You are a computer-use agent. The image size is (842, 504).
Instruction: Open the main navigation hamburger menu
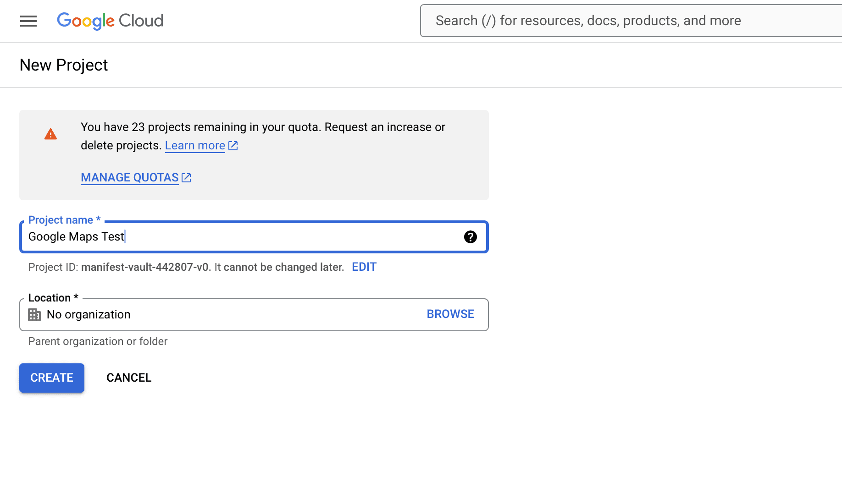(28, 21)
